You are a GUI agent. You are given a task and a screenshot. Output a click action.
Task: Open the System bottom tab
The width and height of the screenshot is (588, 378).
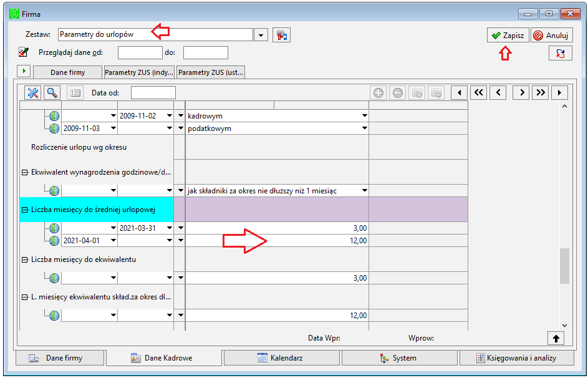click(x=399, y=358)
